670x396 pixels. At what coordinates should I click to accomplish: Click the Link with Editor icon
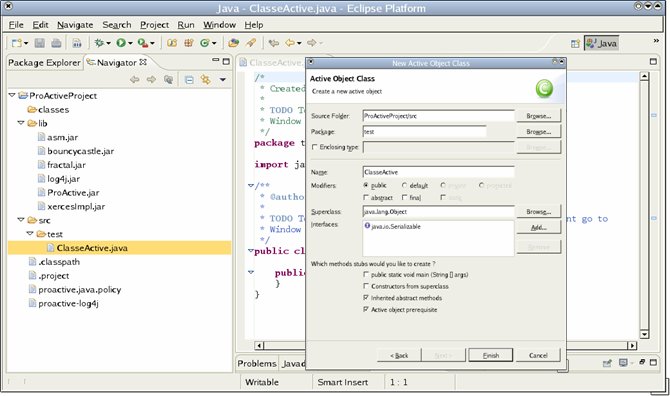coord(206,79)
